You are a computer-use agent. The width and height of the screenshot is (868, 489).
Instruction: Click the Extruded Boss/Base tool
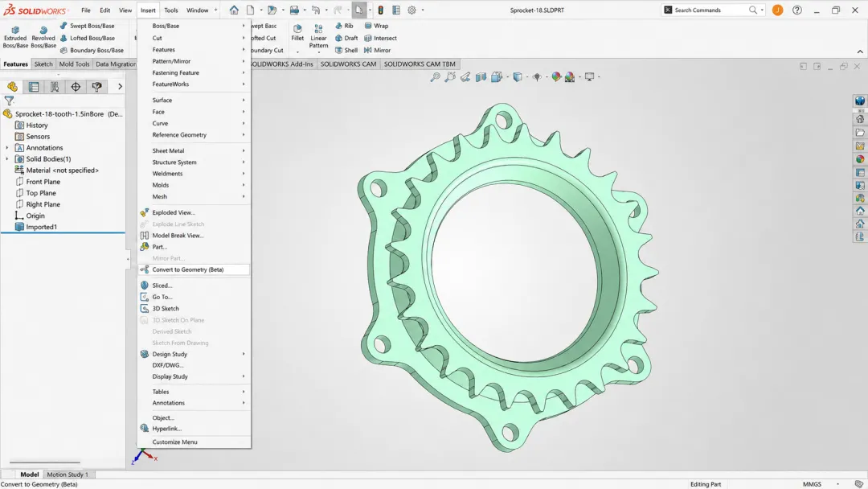tap(15, 37)
